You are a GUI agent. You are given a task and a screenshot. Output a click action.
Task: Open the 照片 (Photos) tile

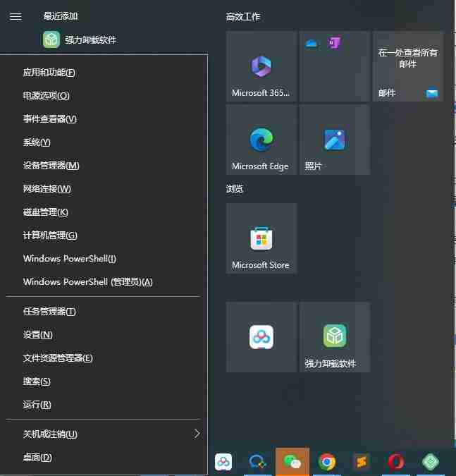coord(334,140)
